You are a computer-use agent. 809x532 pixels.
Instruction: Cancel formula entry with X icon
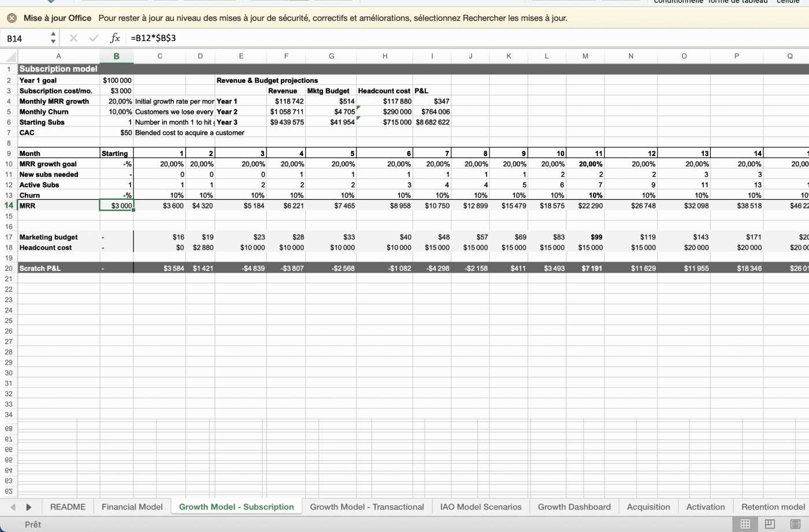[73, 38]
